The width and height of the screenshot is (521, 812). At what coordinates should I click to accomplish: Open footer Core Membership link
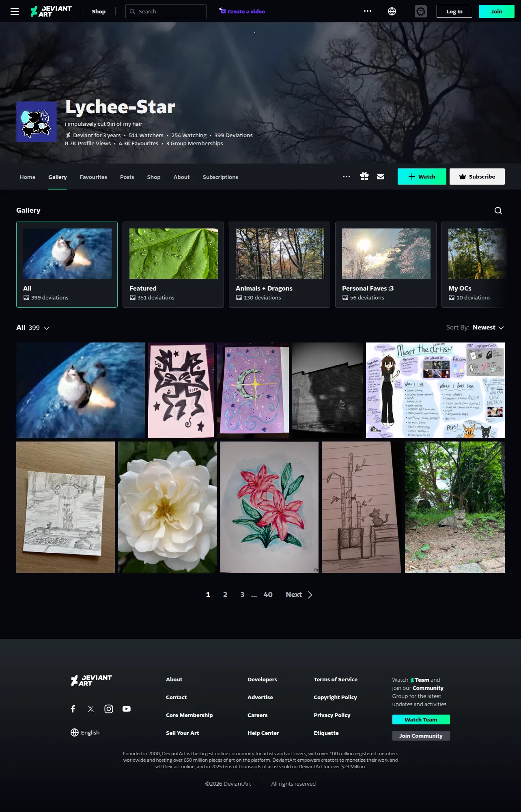coord(189,715)
